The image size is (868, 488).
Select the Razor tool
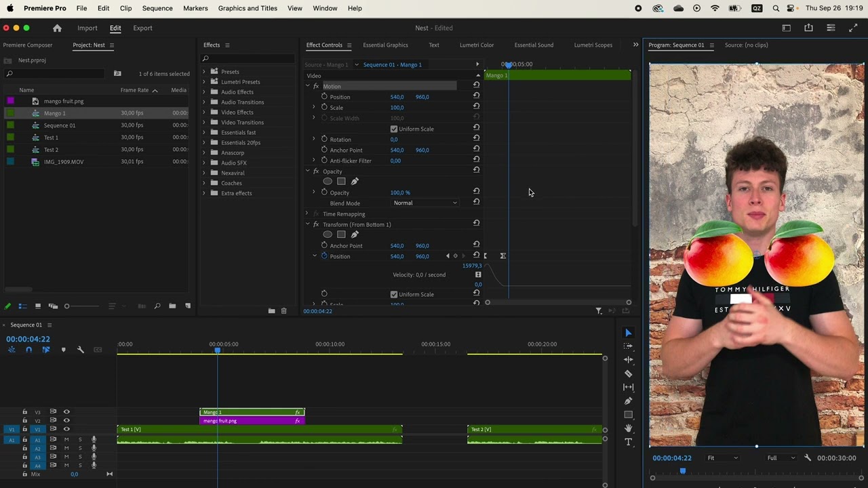pos(628,373)
